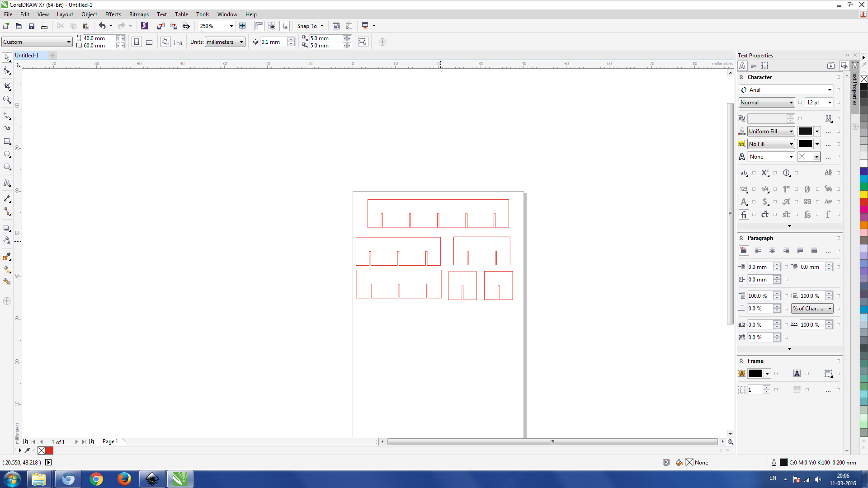Open the zoom level 250% dropdown
Viewport: 868px width, 488px height.
tap(231, 26)
